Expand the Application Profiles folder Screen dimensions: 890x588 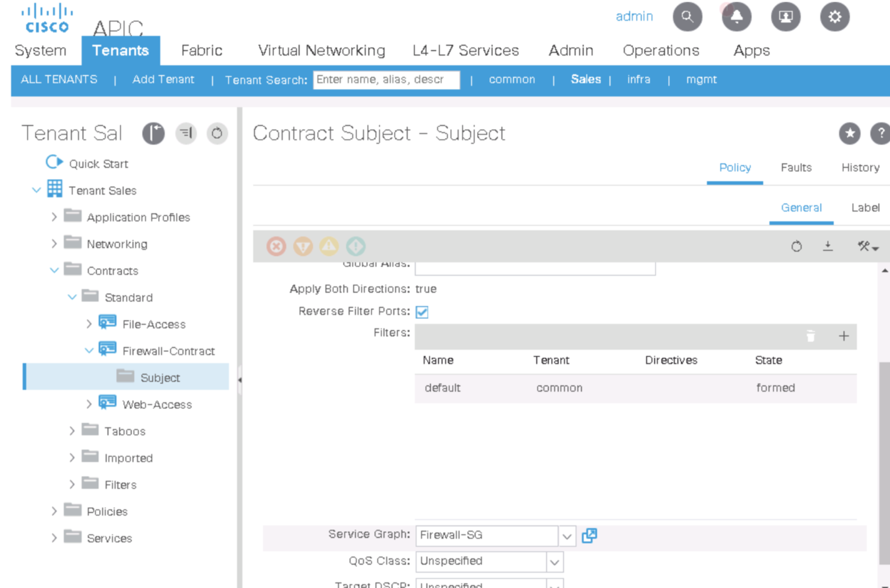54,217
